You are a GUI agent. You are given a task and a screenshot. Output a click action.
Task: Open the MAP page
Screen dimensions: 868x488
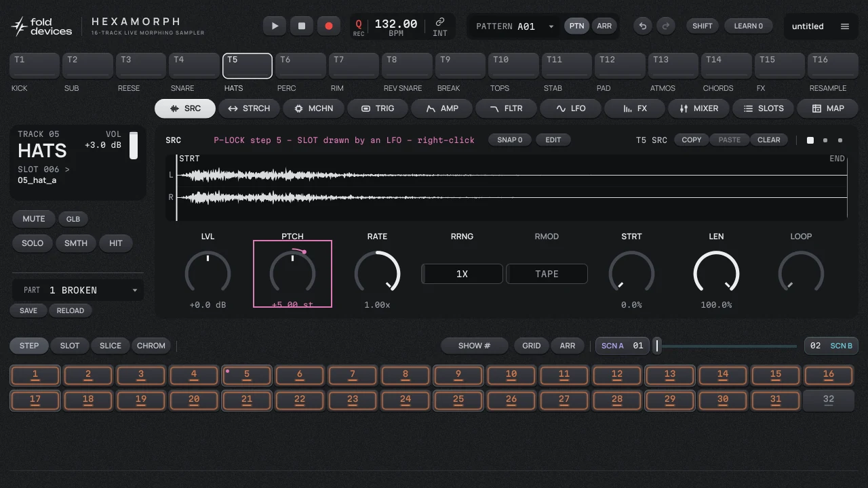(x=828, y=108)
